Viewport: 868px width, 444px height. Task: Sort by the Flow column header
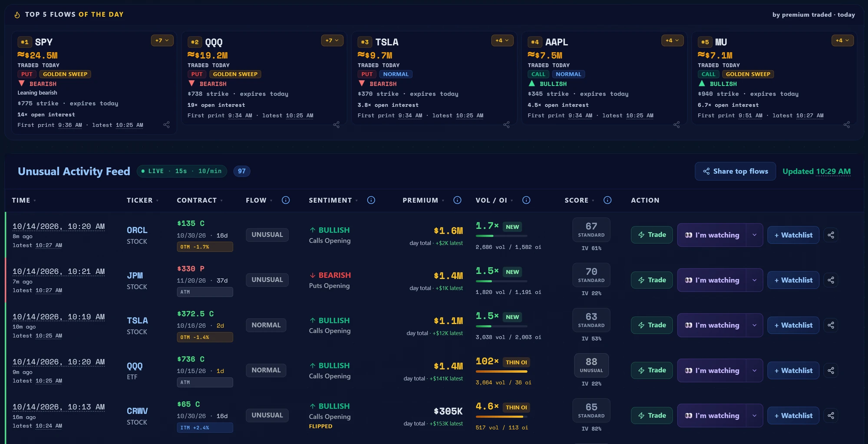259,200
